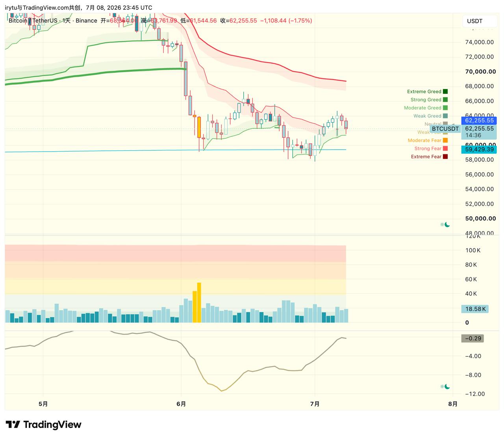
Task: Open the USDT currency selector
Action: (x=479, y=21)
